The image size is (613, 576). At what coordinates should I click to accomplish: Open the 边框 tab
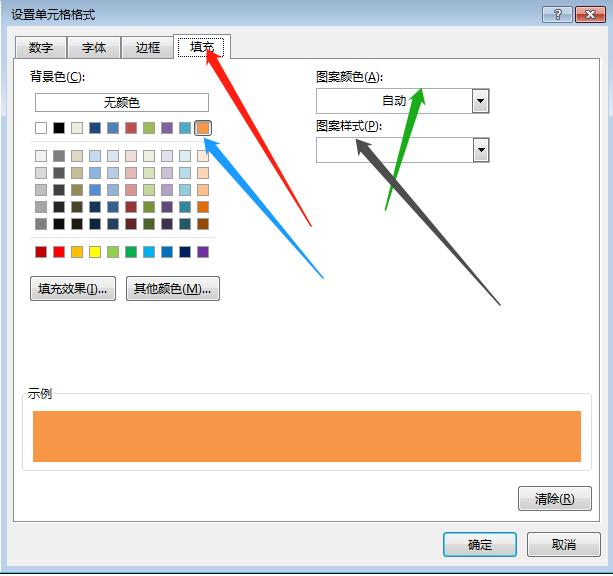coord(147,47)
